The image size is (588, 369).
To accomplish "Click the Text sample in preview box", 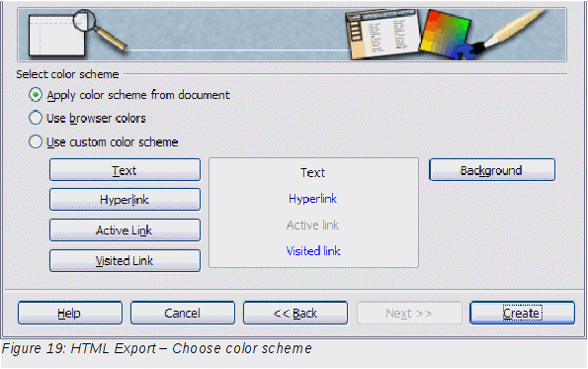I will click(312, 173).
